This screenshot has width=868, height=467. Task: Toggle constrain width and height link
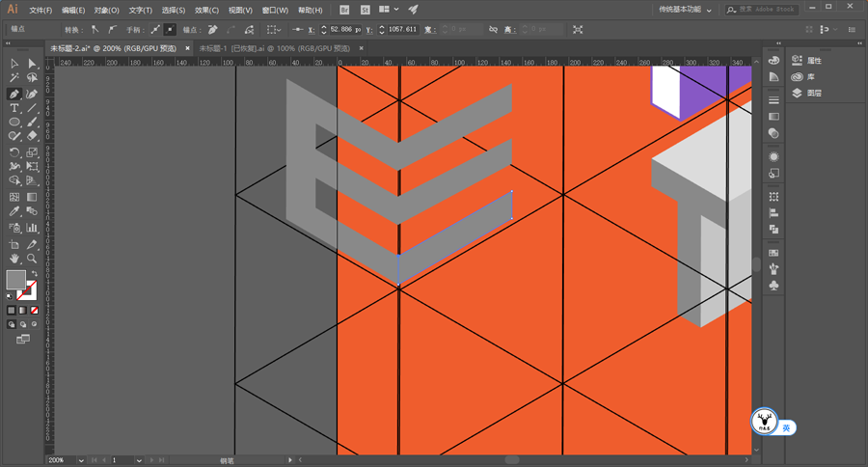coord(493,29)
